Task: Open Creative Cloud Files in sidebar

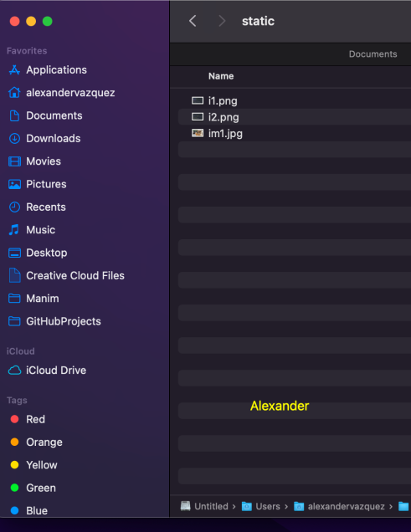Action: pos(66,275)
